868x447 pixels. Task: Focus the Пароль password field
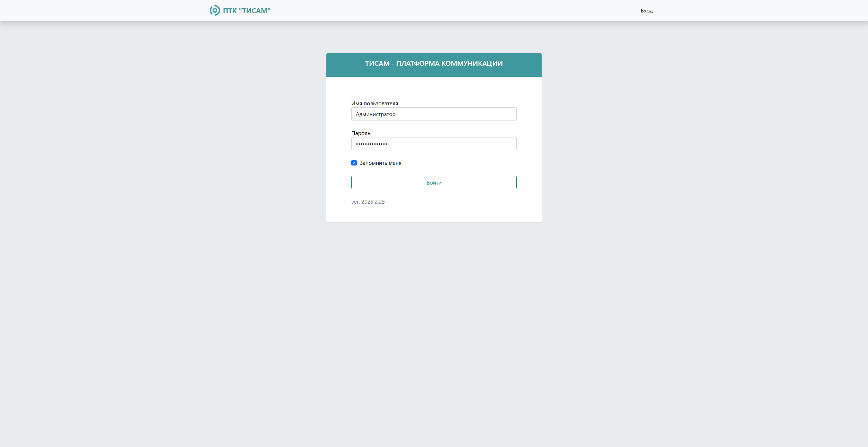pyautogui.click(x=434, y=144)
